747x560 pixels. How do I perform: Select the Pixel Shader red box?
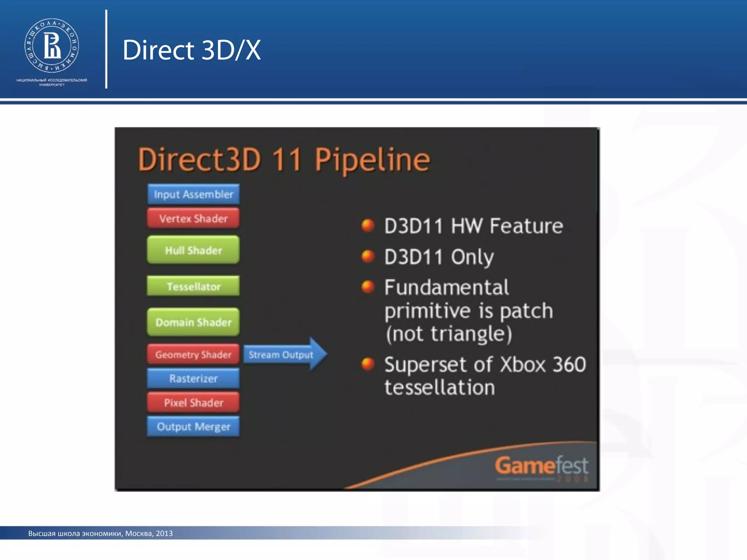tap(193, 402)
